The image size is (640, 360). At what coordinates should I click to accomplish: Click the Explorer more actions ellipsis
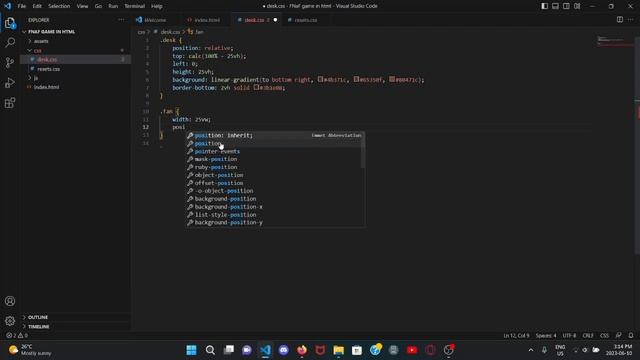point(121,20)
